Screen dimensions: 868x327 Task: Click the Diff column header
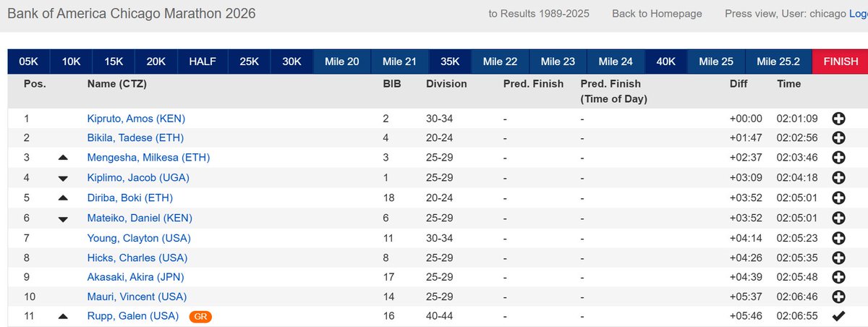coord(739,84)
